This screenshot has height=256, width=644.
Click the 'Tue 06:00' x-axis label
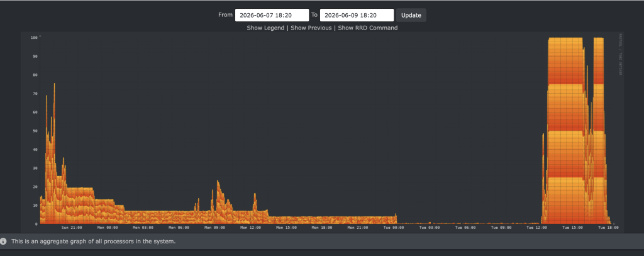465,227
